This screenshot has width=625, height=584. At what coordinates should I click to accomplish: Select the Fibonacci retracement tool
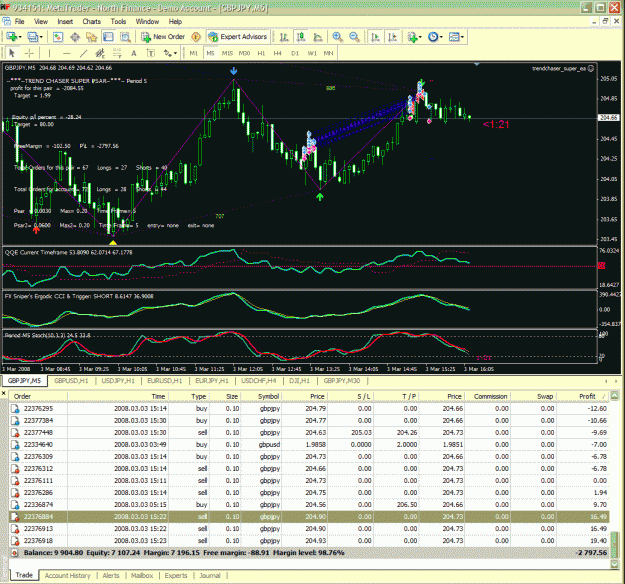tap(117, 53)
